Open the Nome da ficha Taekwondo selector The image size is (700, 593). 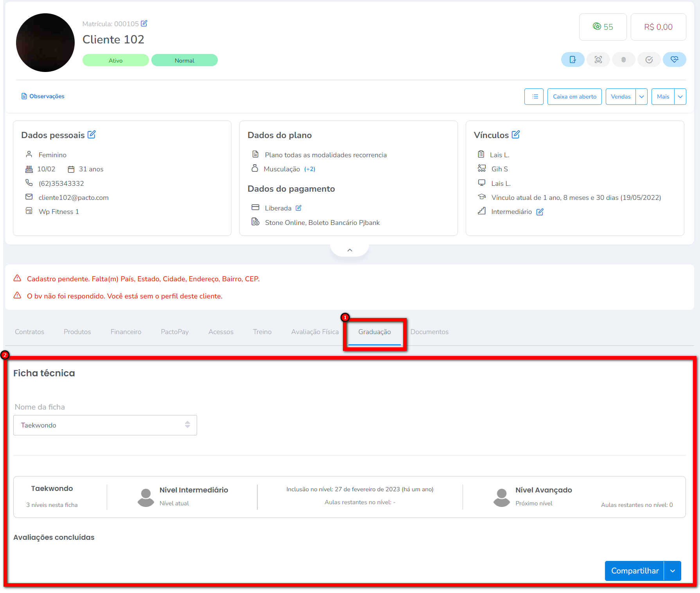105,425
